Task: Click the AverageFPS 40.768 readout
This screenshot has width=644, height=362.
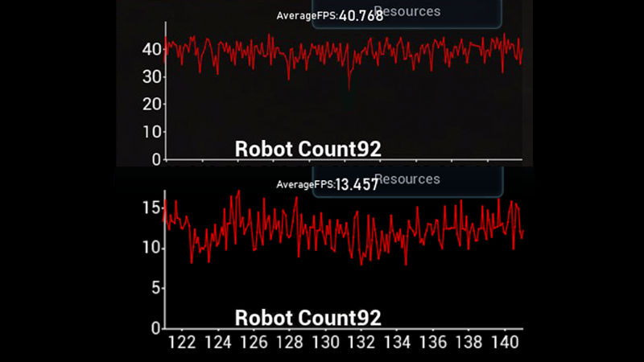Action: point(329,15)
